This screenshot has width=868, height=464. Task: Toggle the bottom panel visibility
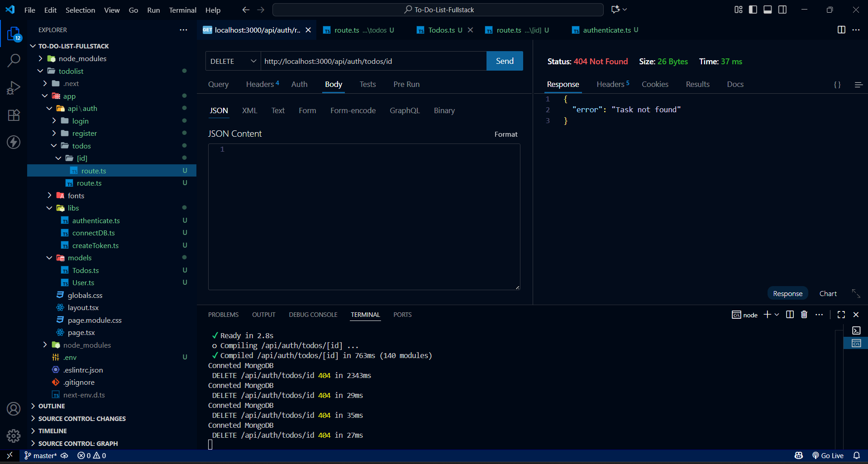[x=768, y=10]
